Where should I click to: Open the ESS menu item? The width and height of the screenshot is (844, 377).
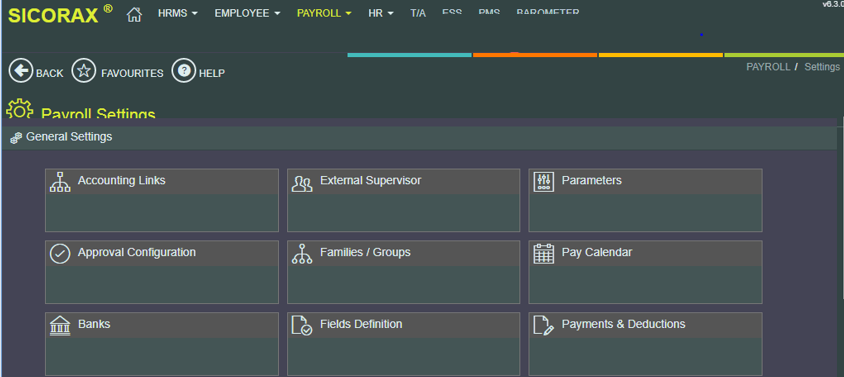point(452,12)
